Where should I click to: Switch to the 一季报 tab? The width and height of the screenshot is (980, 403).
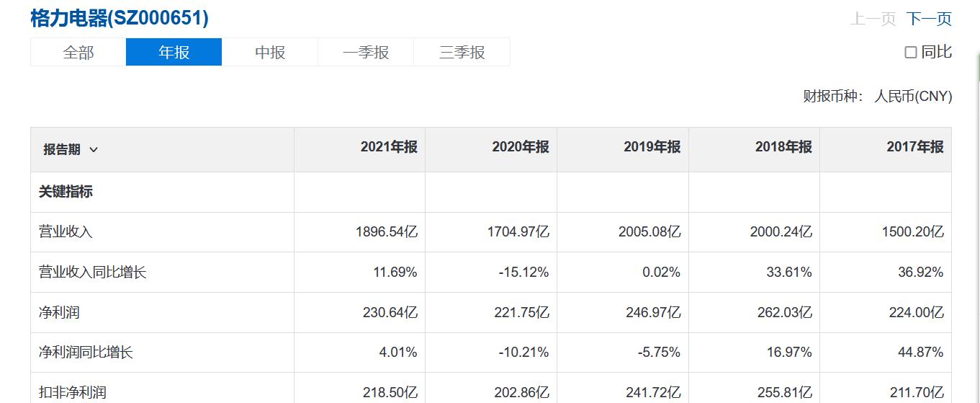coord(366,52)
